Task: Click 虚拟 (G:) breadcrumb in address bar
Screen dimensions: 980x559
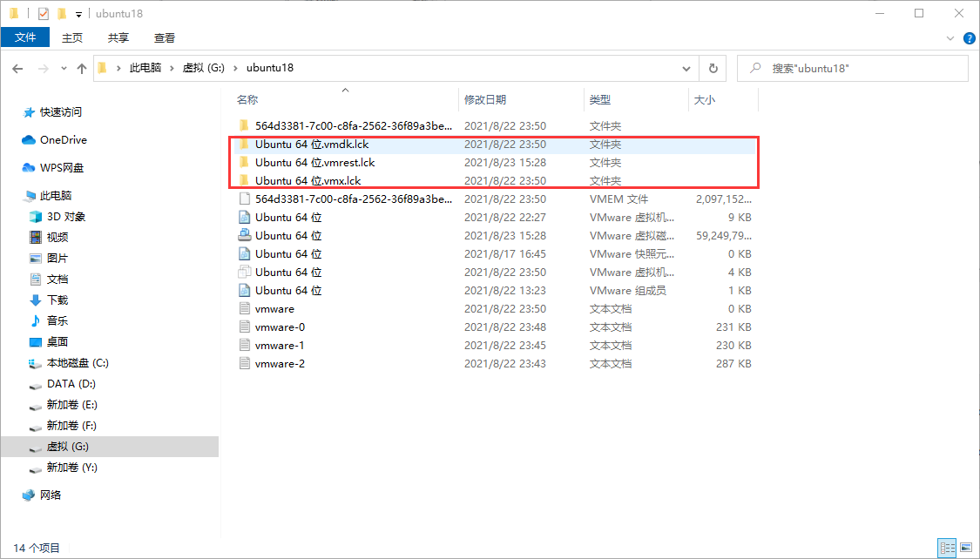Action: (203, 67)
